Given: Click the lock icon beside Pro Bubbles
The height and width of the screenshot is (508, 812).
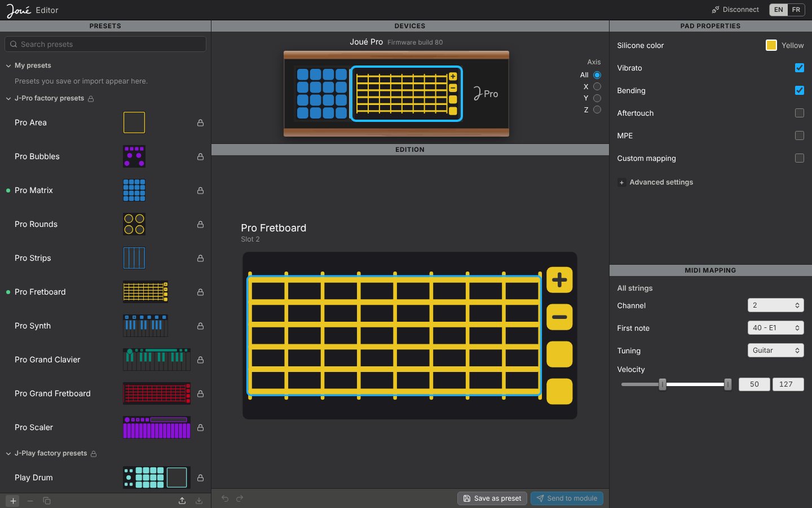Looking at the screenshot, I should coord(200,156).
